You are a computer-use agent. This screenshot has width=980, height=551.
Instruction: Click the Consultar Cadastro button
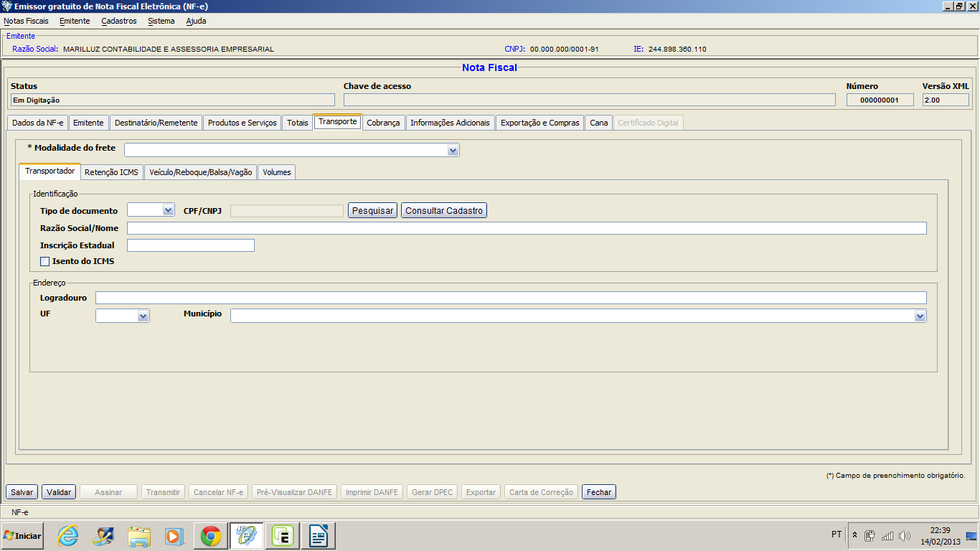444,210
